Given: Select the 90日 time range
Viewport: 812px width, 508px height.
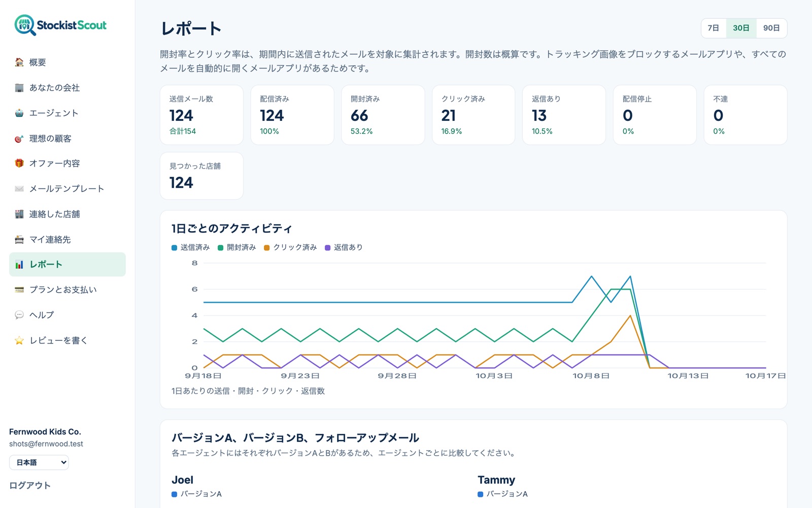Looking at the screenshot, I should pos(771,28).
